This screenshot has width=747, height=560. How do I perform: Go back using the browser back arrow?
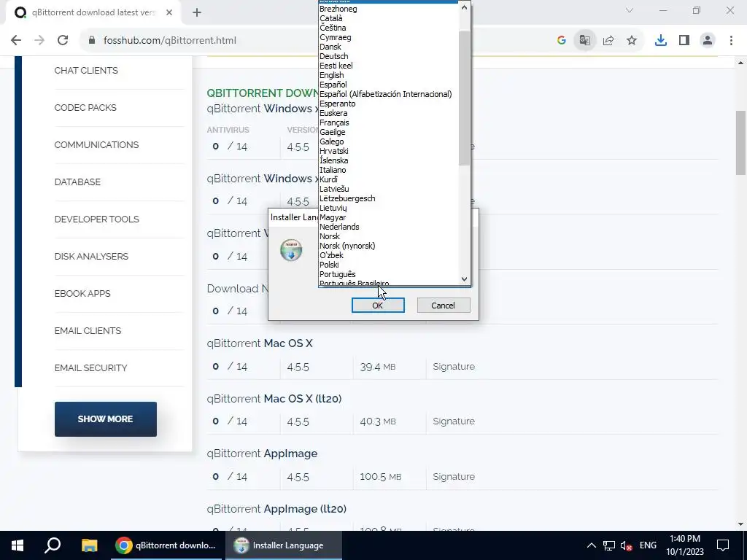click(16, 41)
